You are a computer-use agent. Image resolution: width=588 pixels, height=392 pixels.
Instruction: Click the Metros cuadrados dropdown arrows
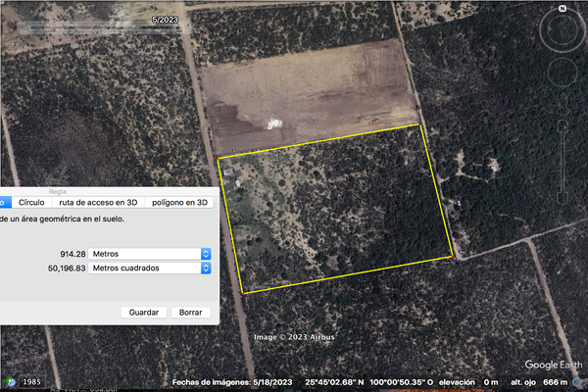point(206,269)
